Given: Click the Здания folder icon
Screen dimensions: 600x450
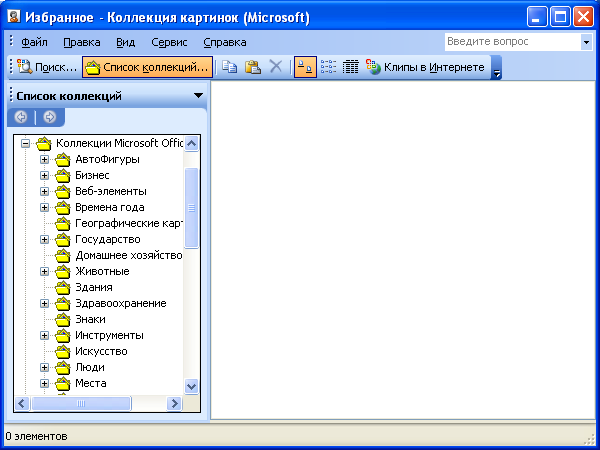Looking at the screenshot, I should (63, 288).
